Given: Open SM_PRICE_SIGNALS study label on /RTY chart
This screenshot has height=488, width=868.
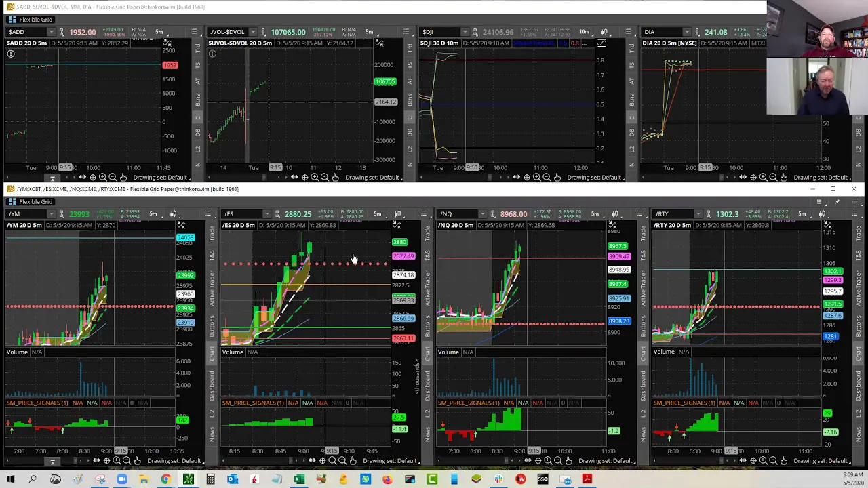Looking at the screenshot, I should (x=685, y=403).
